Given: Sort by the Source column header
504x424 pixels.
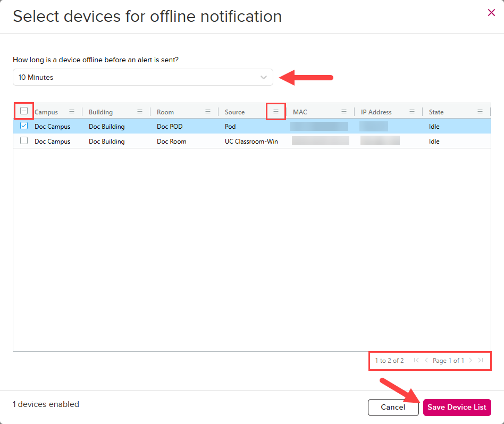Looking at the screenshot, I should [x=235, y=112].
